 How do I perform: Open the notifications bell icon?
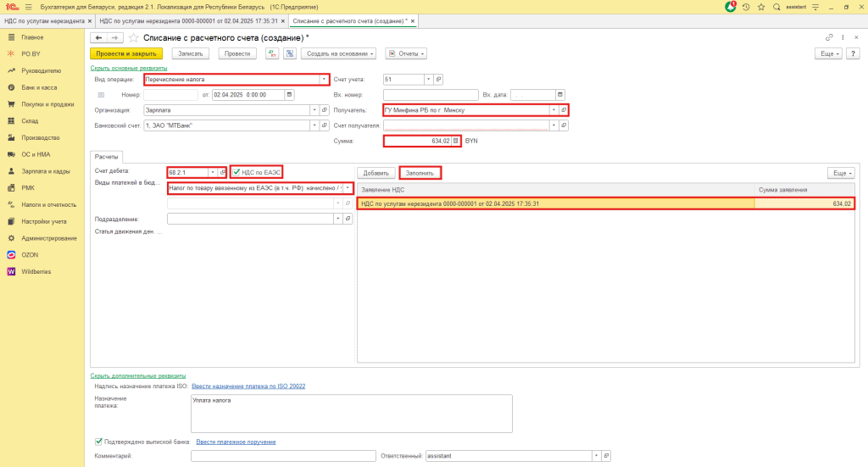730,7
